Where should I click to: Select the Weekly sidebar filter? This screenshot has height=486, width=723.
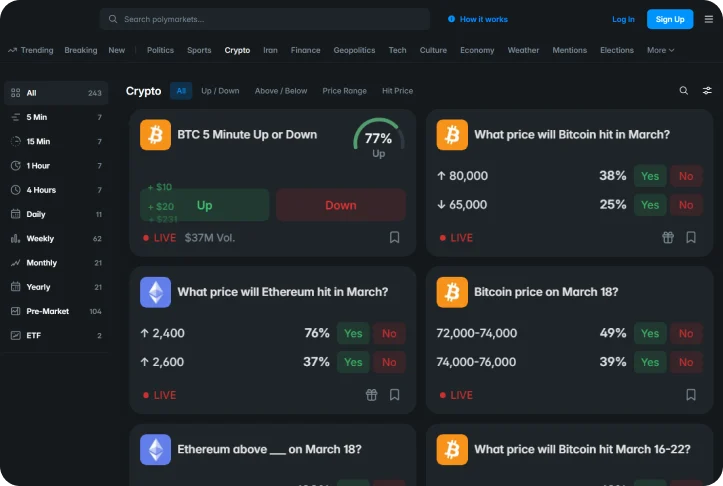(x=56, y=238)
